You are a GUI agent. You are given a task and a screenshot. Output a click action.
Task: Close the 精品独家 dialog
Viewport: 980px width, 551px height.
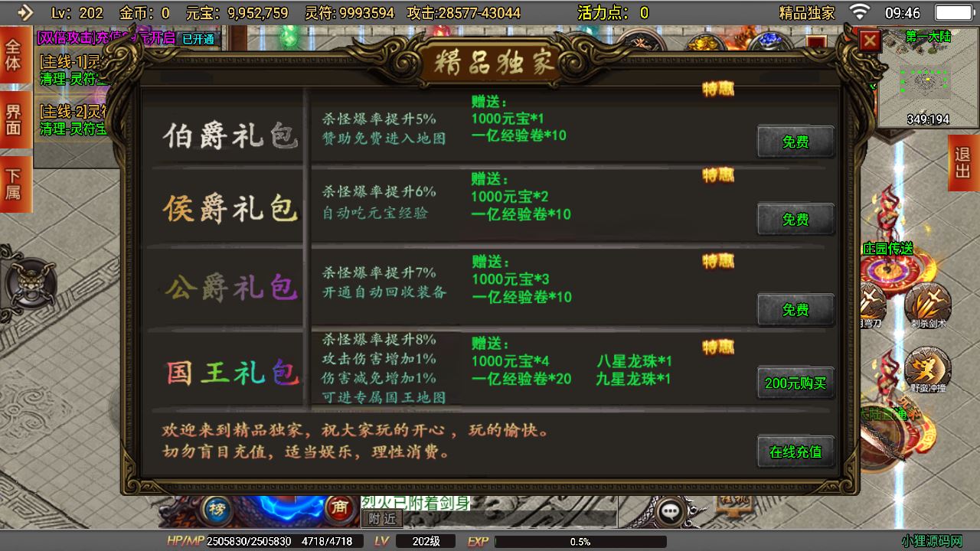(870, 41)
